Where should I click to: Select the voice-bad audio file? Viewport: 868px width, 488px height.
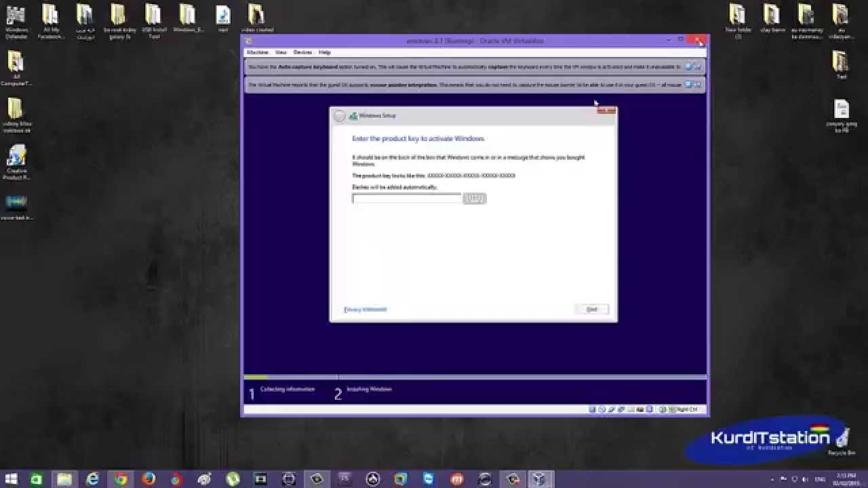[x=16, y=207]
